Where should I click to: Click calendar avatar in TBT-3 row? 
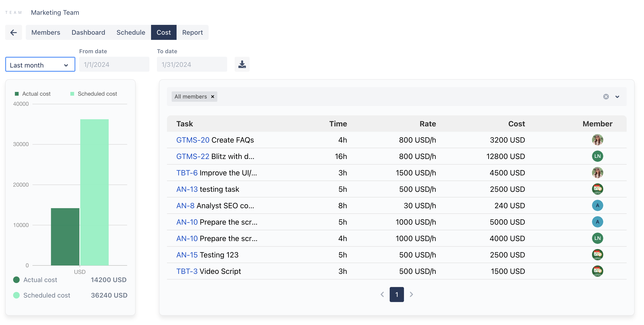point(597,271)
